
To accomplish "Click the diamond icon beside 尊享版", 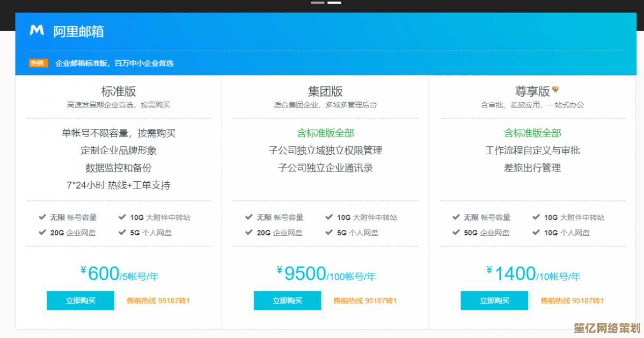I will pos(555,90).
